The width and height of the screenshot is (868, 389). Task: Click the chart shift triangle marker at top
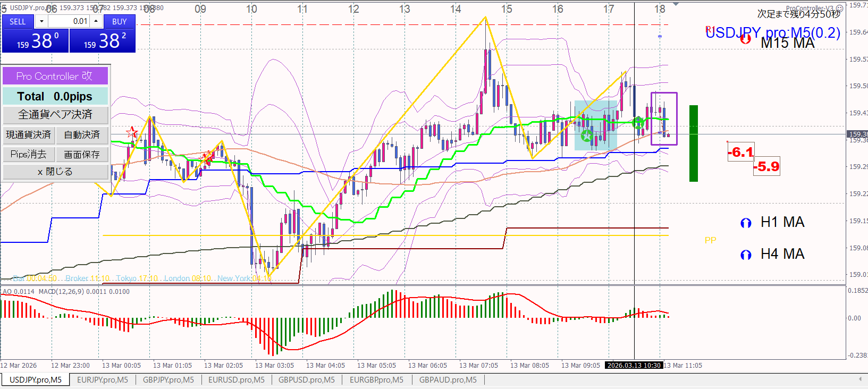pyautogui.click(x=676, y=4)
